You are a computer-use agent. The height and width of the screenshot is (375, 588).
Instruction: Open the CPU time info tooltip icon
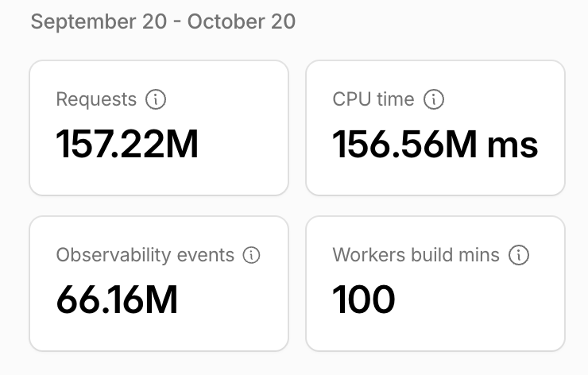(434, 99)
